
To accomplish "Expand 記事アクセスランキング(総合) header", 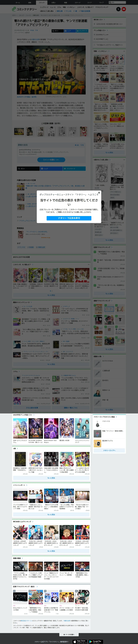I will tap(25, 586).
